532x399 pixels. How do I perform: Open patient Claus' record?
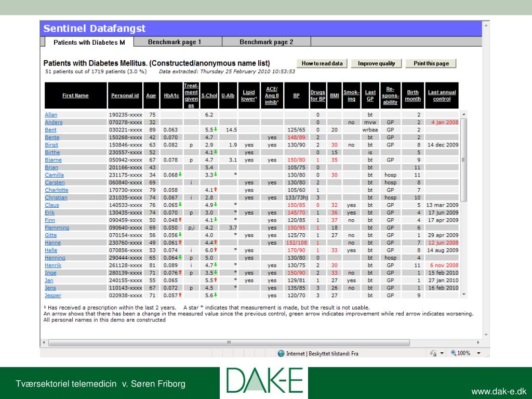[52, 205]
